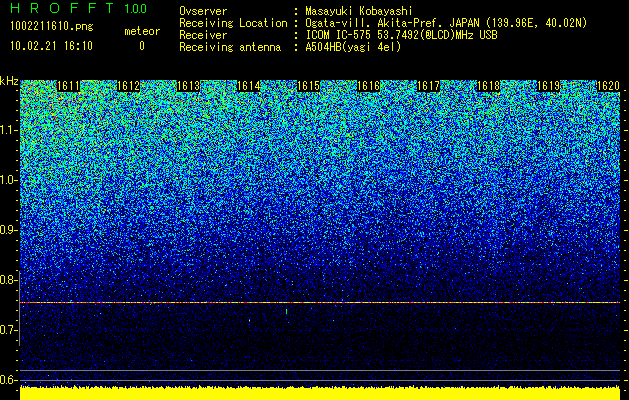629x400 pixels.
Task: Click the green echo blip below the carrier line
Action: pyautogui.click(x=286, y=311)
